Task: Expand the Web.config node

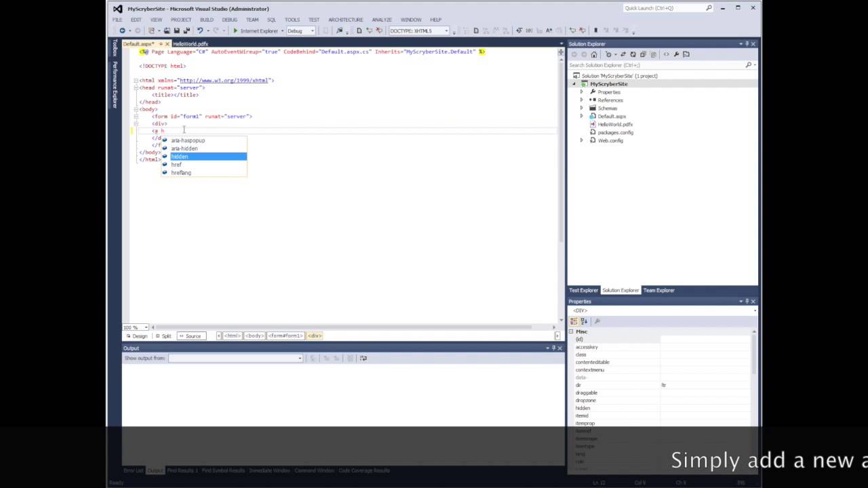Action: tap(581, 140)
